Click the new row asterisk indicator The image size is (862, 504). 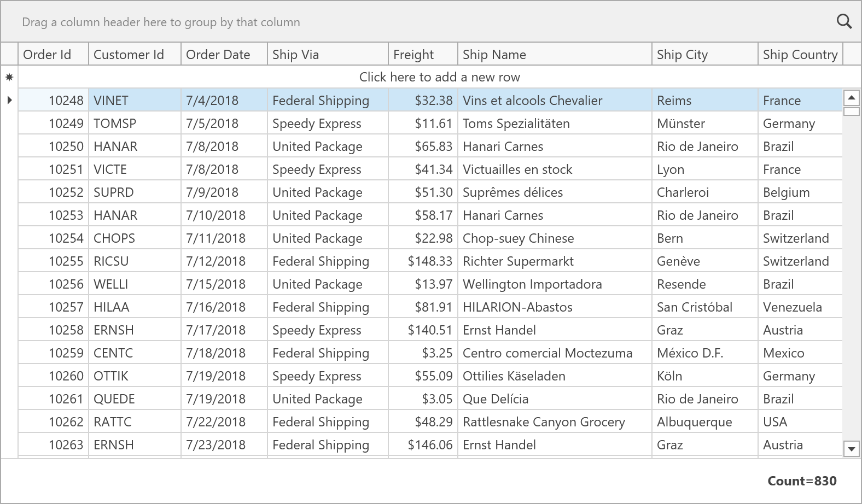(9, 78)
